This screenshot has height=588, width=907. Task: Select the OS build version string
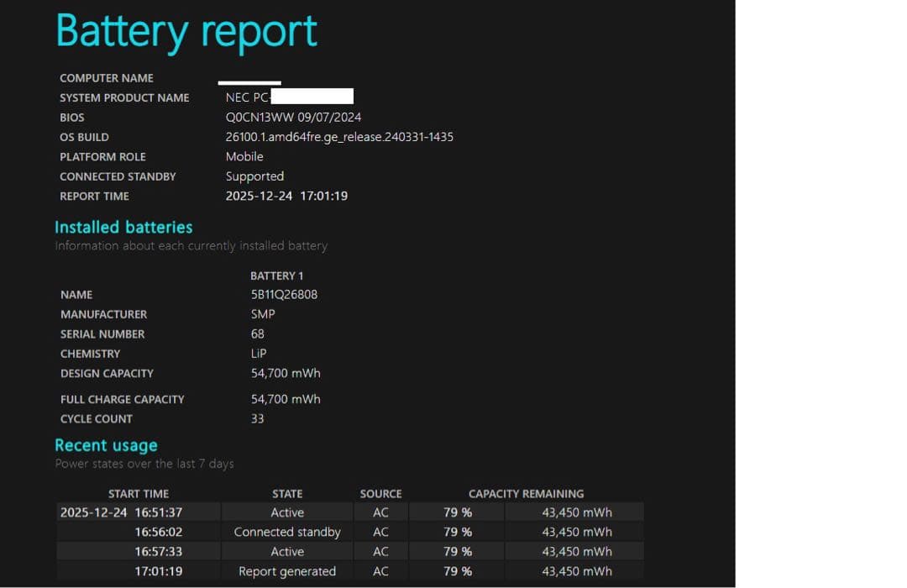click(x=339, y=137)
